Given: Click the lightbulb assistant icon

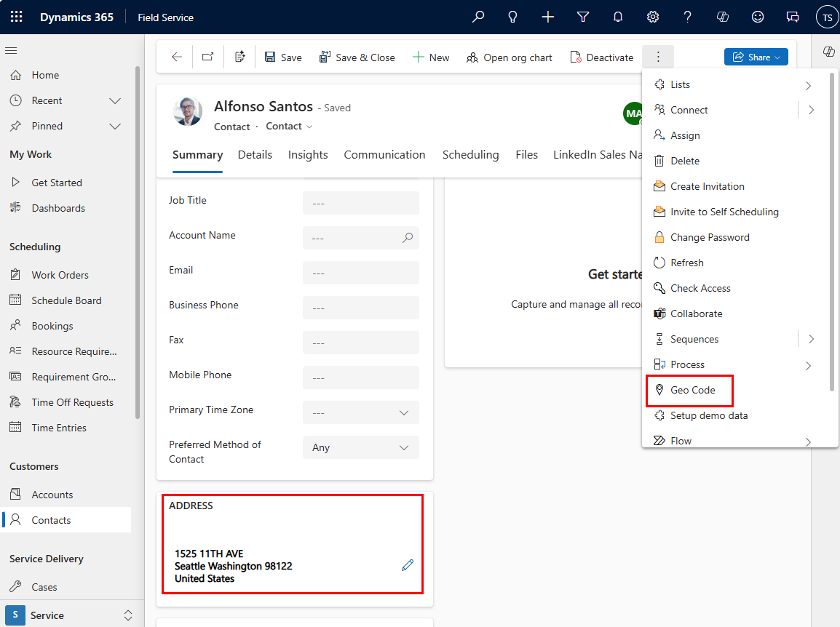Looking at the screenshot, I should pyautogui.click(x=513, y=17).
